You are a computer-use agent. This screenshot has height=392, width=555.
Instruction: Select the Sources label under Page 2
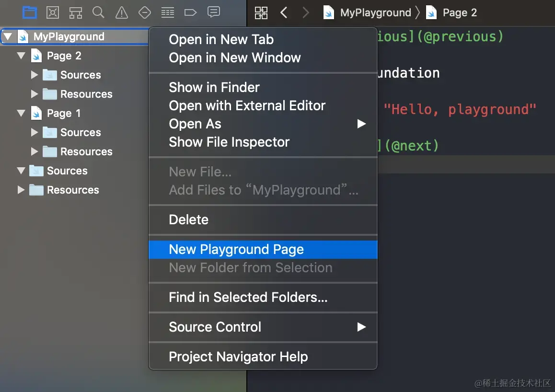(81, 75)
